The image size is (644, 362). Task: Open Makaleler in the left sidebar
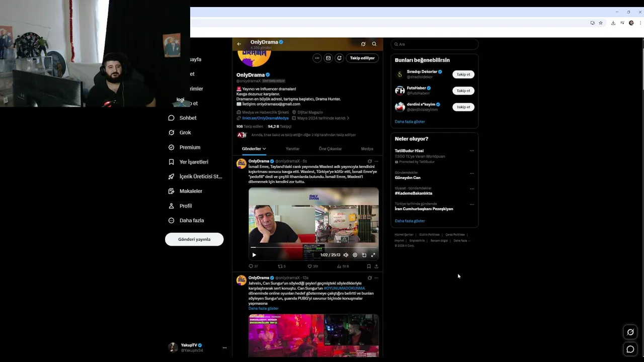(185, 191)
